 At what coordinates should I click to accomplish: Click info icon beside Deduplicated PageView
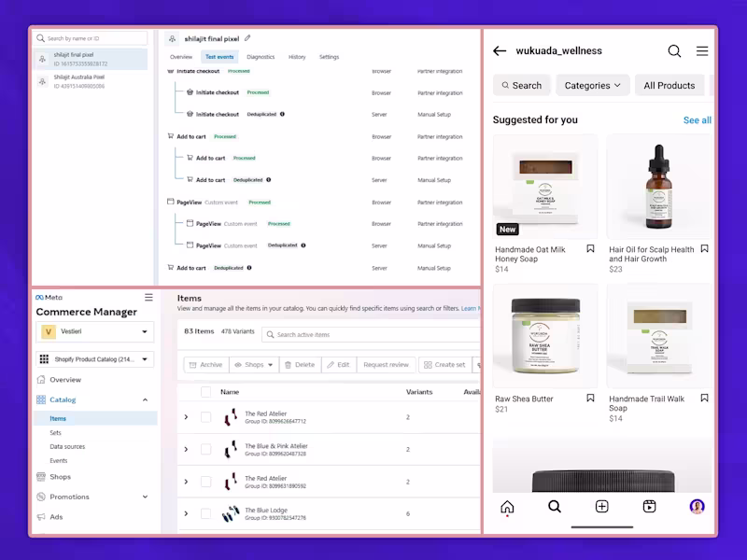tap(303, 245)
